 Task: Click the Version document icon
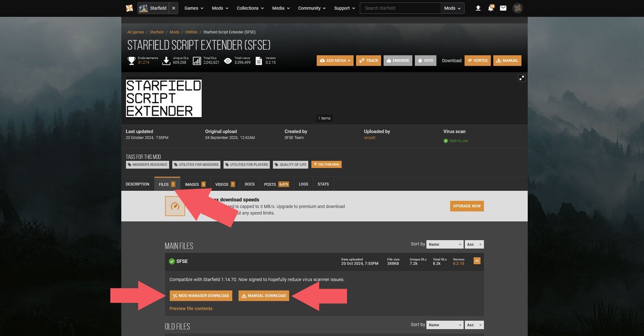click(x=258, y=60)
